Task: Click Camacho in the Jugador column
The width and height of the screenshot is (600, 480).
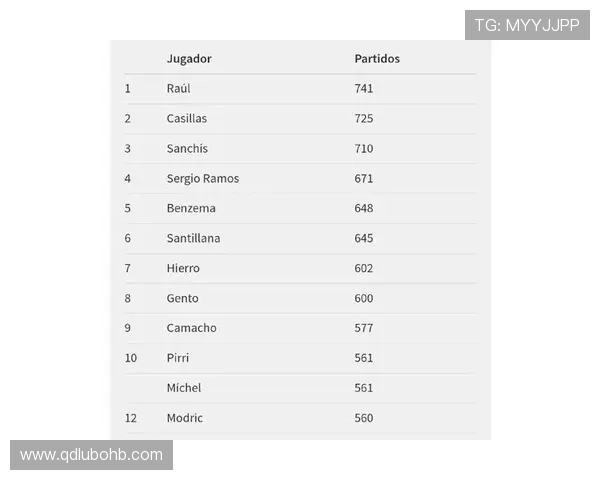Action: pos(191,328)
